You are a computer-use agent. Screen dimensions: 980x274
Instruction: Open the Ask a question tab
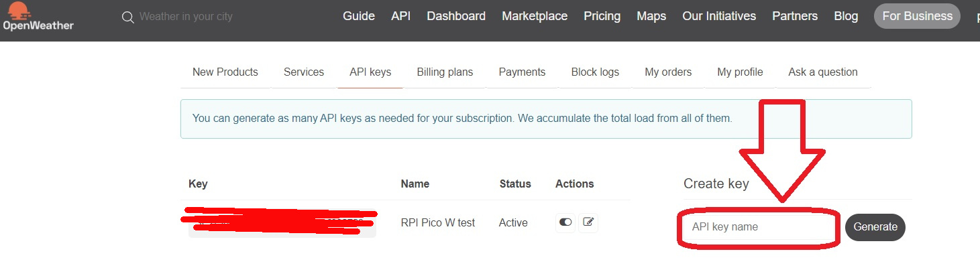(823, 72)
